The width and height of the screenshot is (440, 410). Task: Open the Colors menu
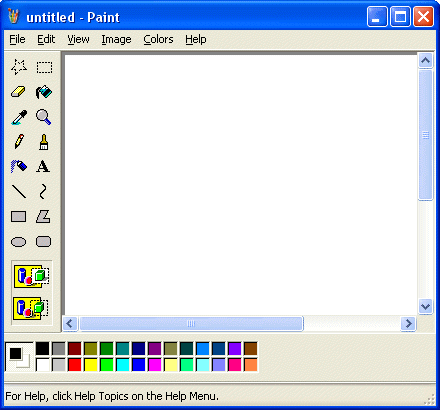click(x=158, y=39)
